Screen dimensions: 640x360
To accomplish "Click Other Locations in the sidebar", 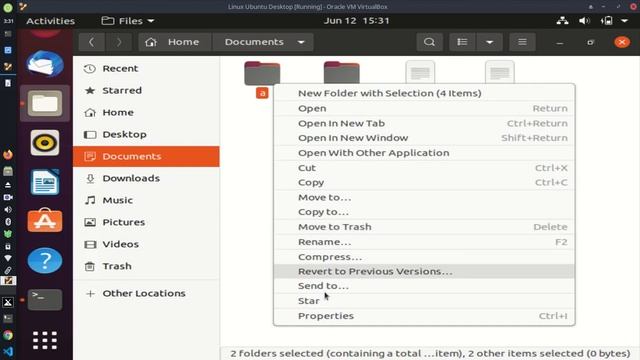I will coord(146,293).
